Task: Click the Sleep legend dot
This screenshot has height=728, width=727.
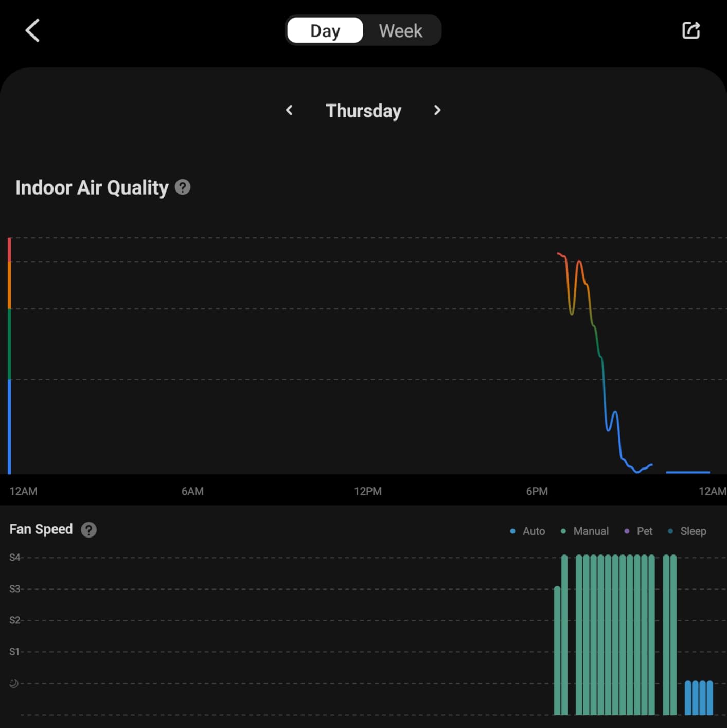Action: [x=670, y=531]
